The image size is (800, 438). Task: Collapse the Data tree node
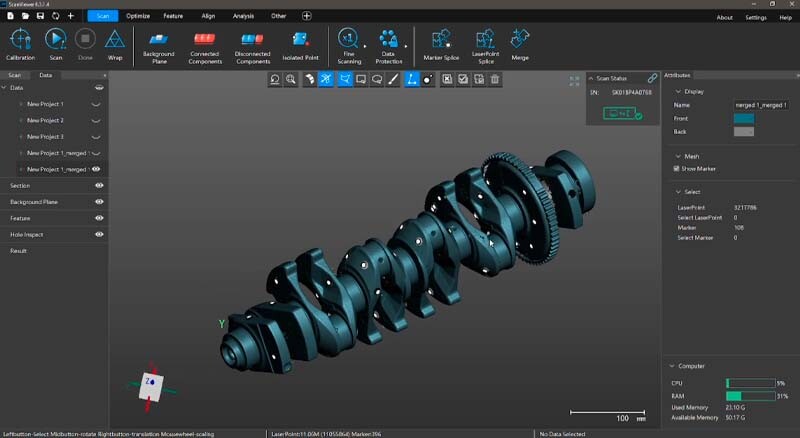[x=6, y=88]
